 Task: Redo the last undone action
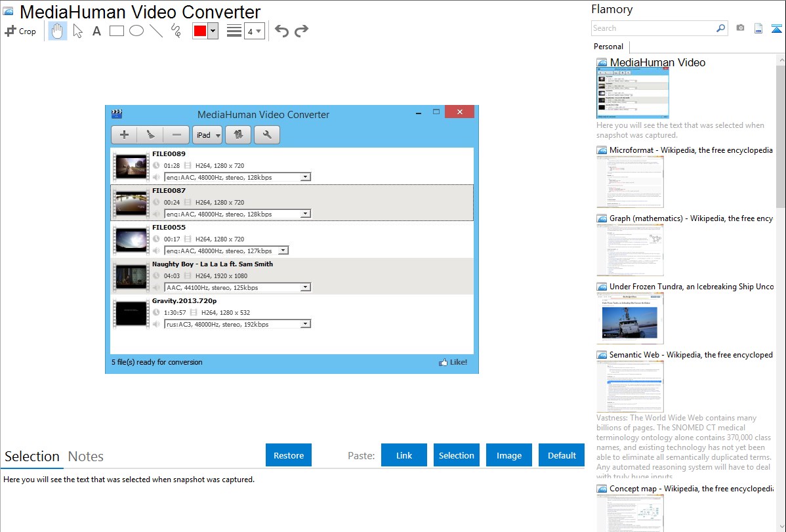tap(301, 31)
